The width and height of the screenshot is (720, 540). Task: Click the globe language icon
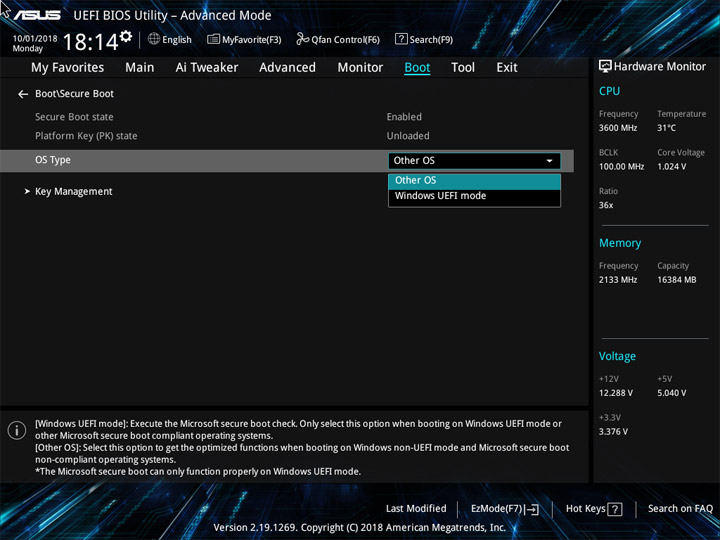tap(154, 39)
